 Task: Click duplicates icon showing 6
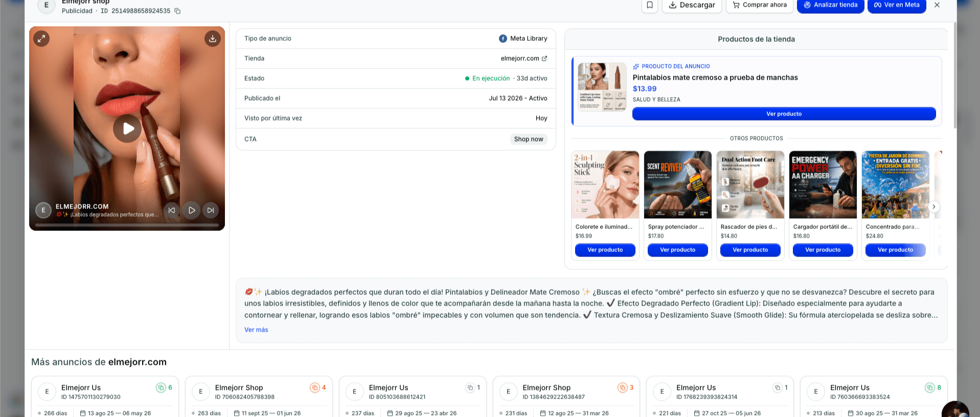pyautogui.click(x=161, y=388)
